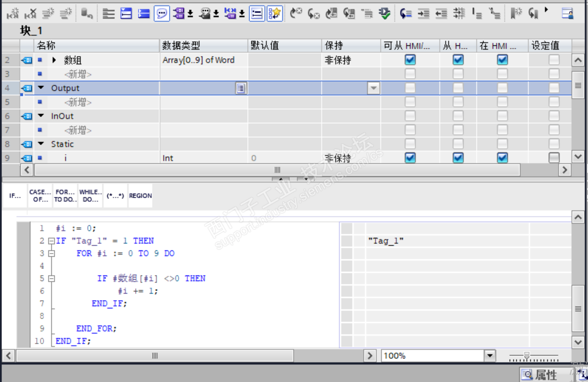The height and width of the screenshot is (382, 588).
Task: Toggle the favorites star icon
Action: [x=275, y=14]
